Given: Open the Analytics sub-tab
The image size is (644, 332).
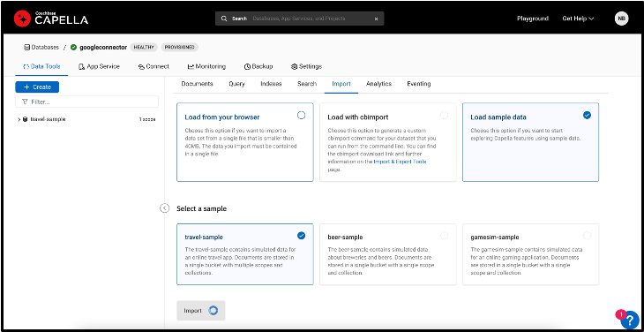Looking at the screenshot, I should [378, 84].
